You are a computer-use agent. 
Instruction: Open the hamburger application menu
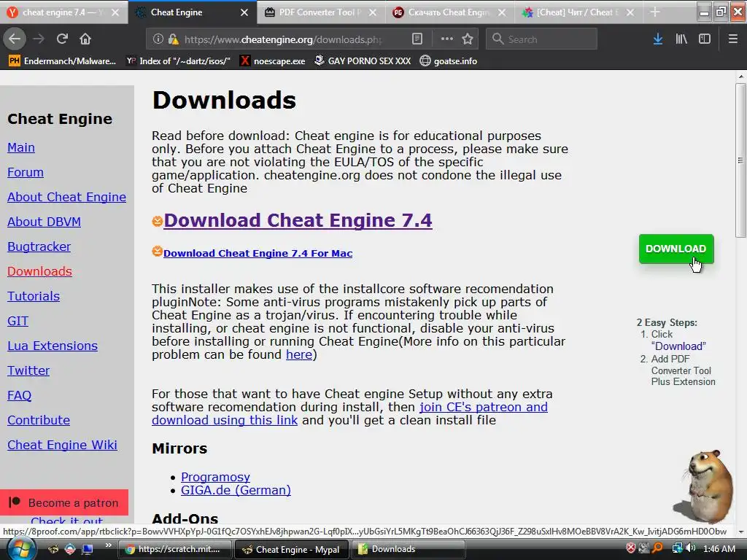[x=732, y=39]
